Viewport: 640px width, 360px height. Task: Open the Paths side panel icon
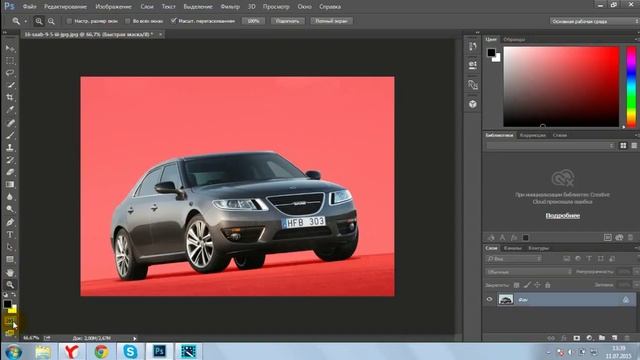[x=473, y=85]
